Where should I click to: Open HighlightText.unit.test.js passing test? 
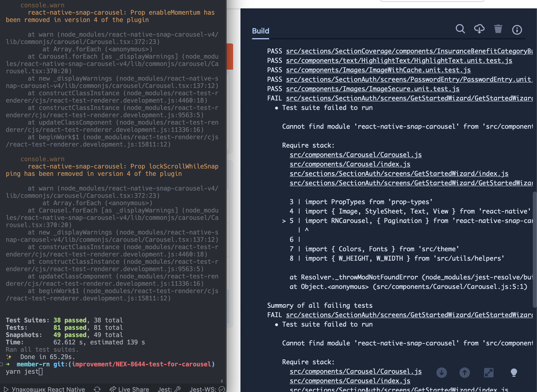click(398, 60)
